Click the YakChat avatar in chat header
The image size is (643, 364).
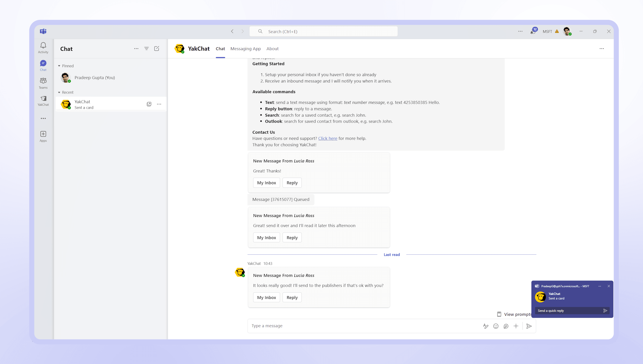coord(179,49)
